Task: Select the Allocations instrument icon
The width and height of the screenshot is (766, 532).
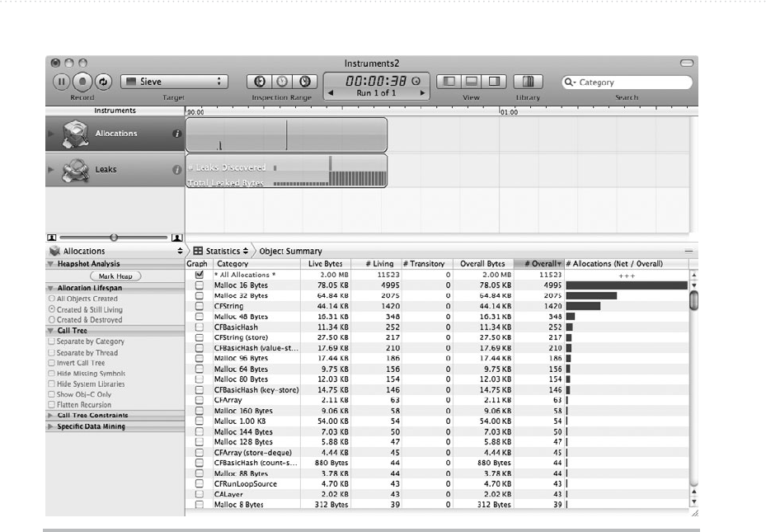Action: [x=76, y=134]
